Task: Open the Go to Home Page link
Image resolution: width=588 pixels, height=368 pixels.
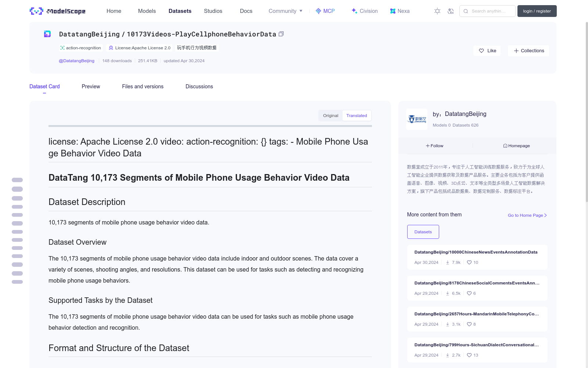Action: 527,215
